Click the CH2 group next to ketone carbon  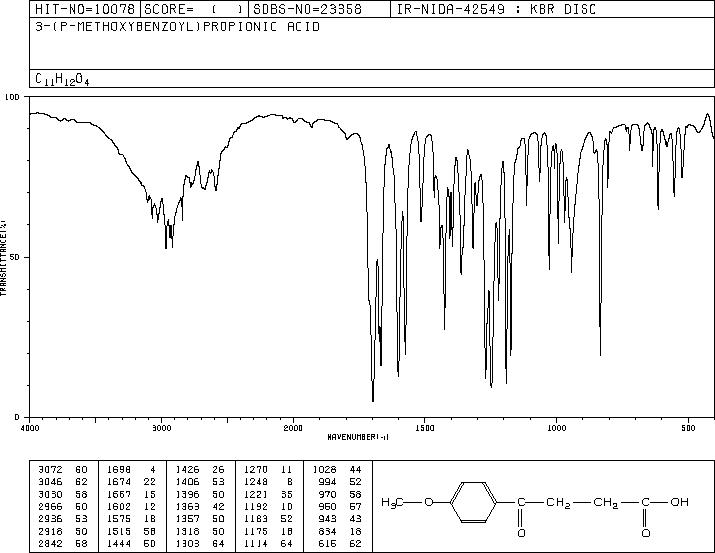[x=558, y=503]
